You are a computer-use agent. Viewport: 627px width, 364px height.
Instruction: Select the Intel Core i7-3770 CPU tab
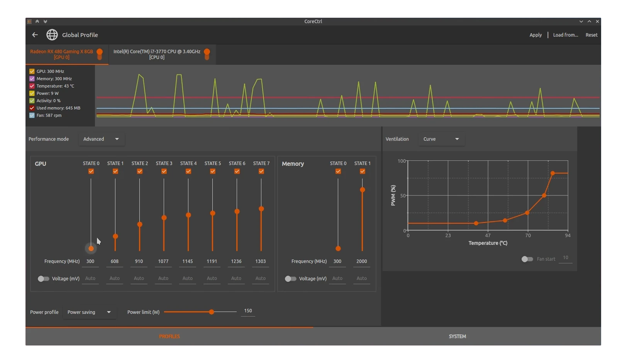pos(157,54)
